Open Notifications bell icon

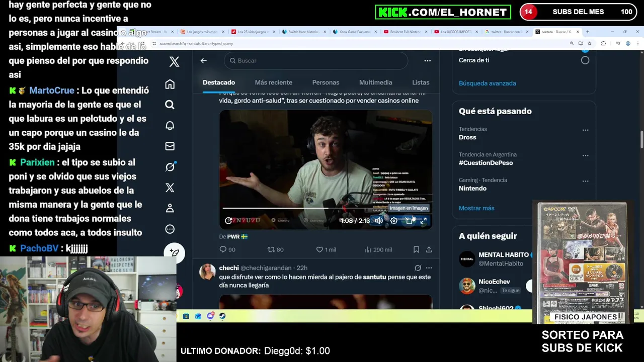pyautogui.click(x=170, y=125)
